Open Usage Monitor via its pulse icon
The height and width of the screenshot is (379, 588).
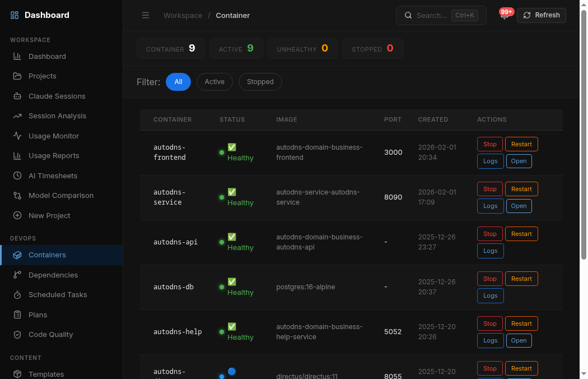(x=17, y=136)
